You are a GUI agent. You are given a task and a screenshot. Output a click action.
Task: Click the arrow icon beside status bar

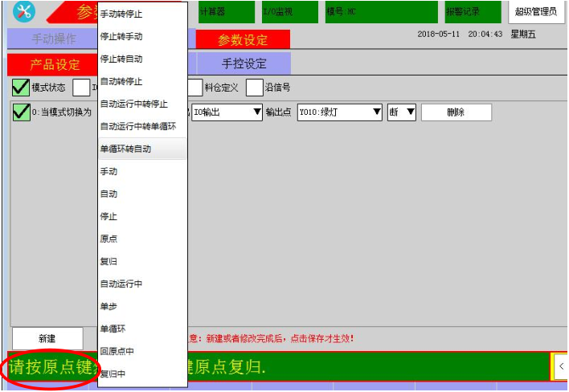coord(560,366)
